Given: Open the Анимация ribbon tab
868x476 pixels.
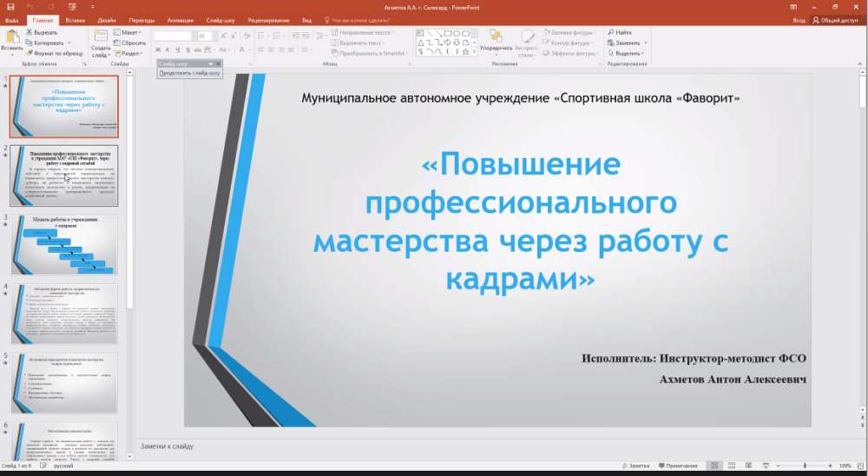Looking at the screenshot, I should tap(180, 20).
